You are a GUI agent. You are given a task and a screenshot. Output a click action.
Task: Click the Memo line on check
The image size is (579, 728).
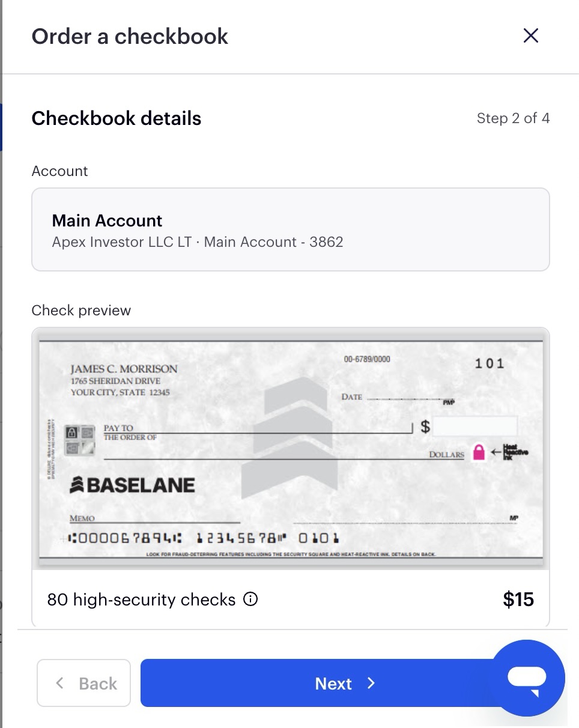[155, 519]
